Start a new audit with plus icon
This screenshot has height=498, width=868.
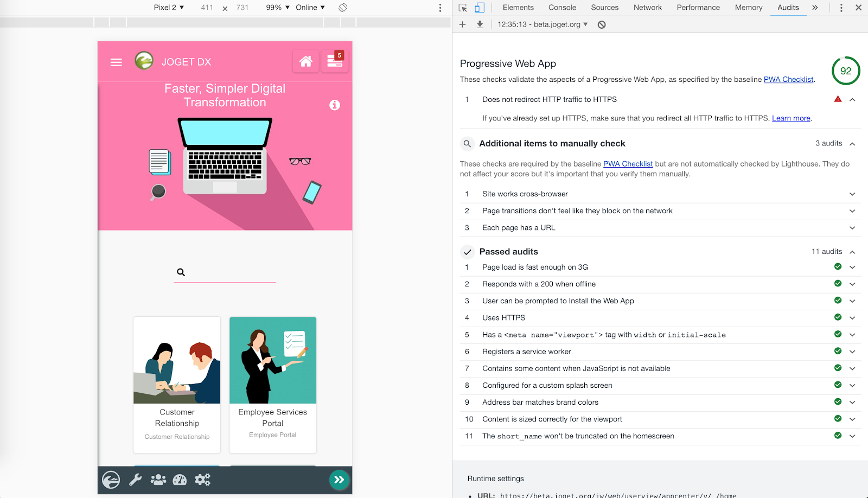(x=463, y=24)
